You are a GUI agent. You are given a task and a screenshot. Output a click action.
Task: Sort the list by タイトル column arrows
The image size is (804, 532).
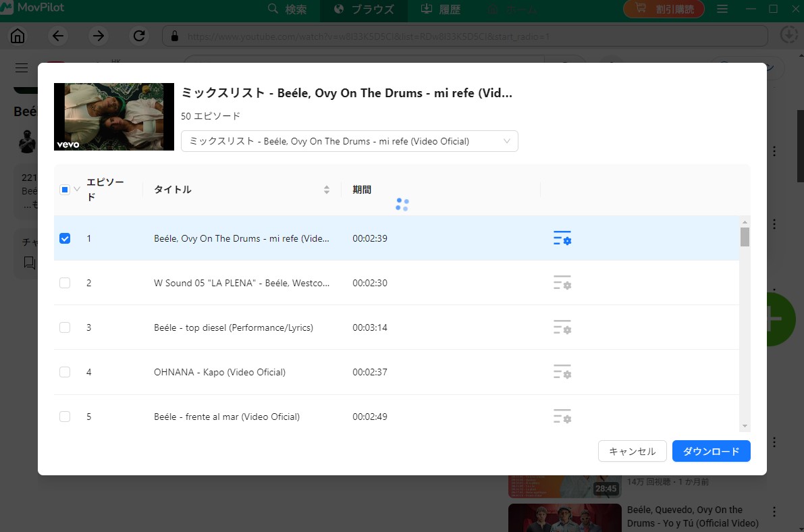(327, 190)
